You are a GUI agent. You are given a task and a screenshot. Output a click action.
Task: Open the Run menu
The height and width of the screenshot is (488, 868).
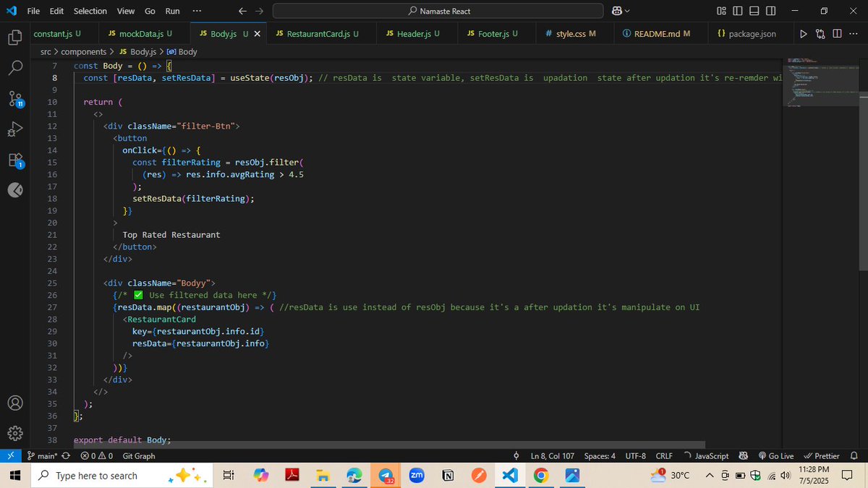tap(172, 11)
